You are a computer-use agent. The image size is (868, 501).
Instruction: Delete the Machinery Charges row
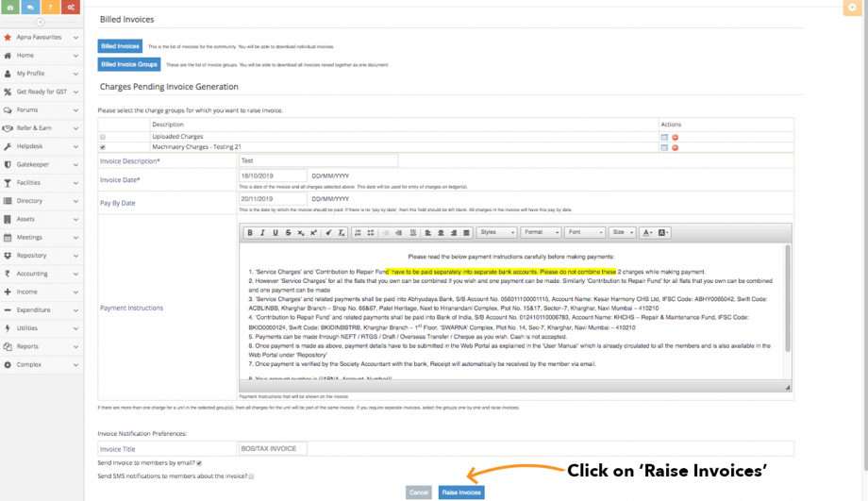tap(675, 148)
